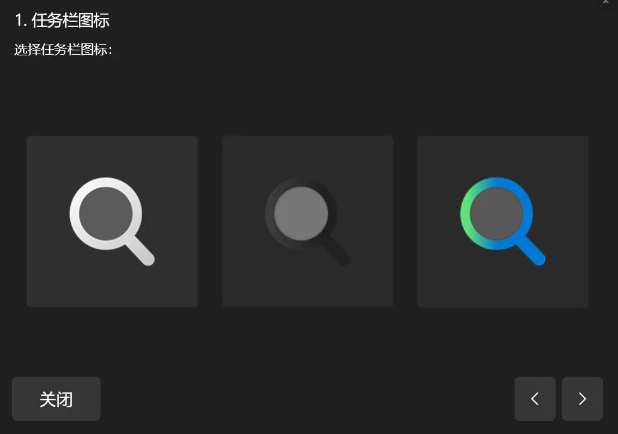Screen dimensions: 618x434
Task: Click the lens of the gradient magnifier
Action: (x=497, y=214)
